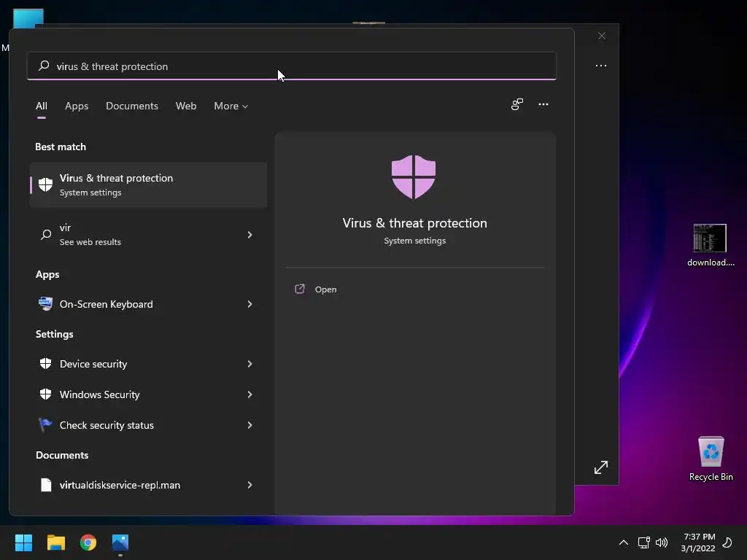This screenshot has height=560, width=747.
Task: Click expand arrows icon in background window
Action: tap(601, 467)
